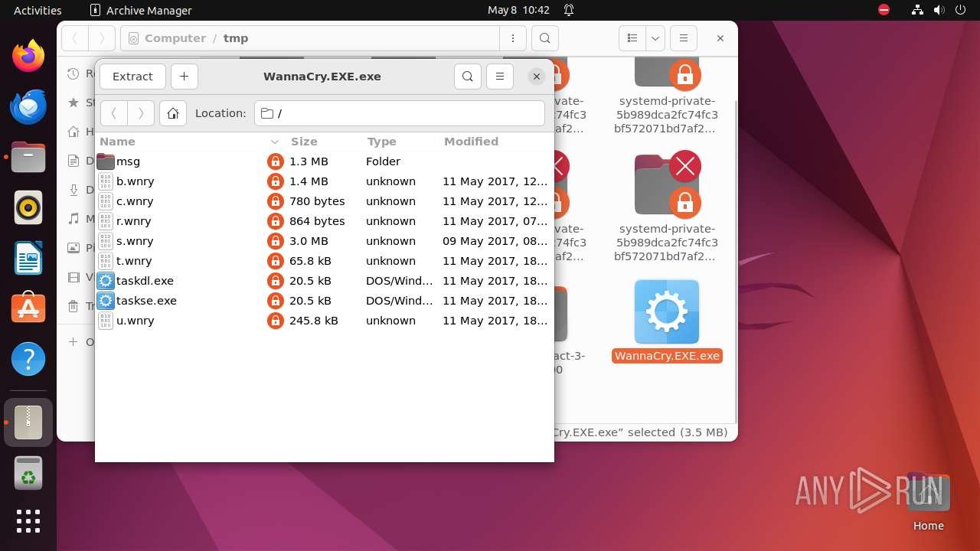The image size is (980, 551).
Task: Sort by the Size column
Action: pyautogui.click(x=323, y=142)
